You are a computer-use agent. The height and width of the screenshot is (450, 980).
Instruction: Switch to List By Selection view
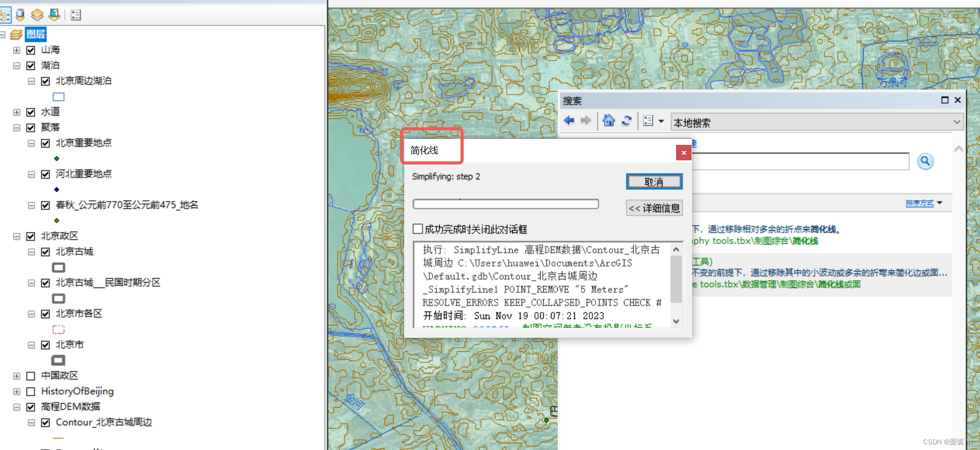[54, 15]
